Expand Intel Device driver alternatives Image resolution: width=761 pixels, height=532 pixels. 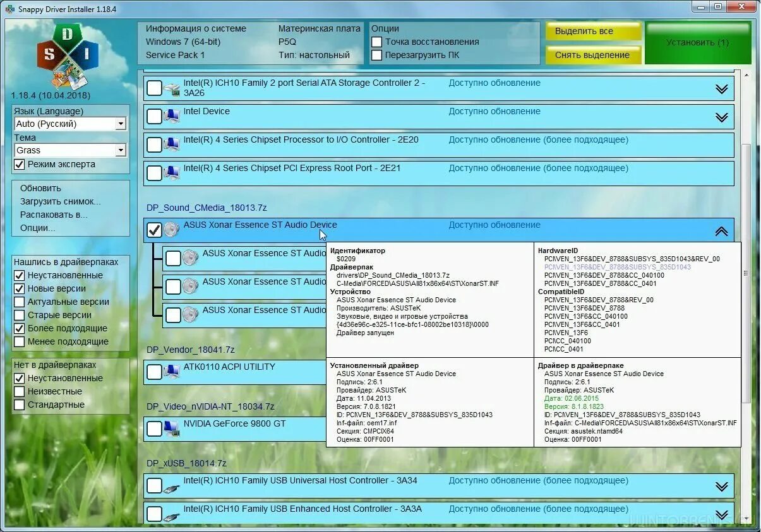[x=722, y=117]
